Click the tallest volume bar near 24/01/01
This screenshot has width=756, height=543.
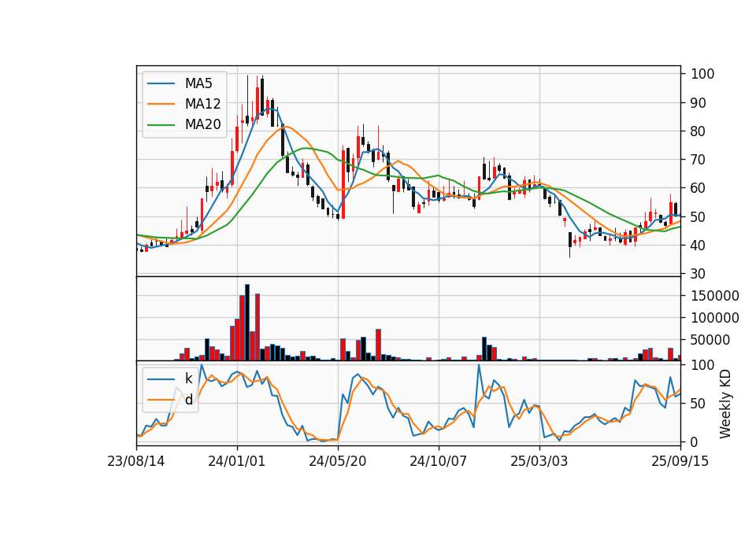247,323
